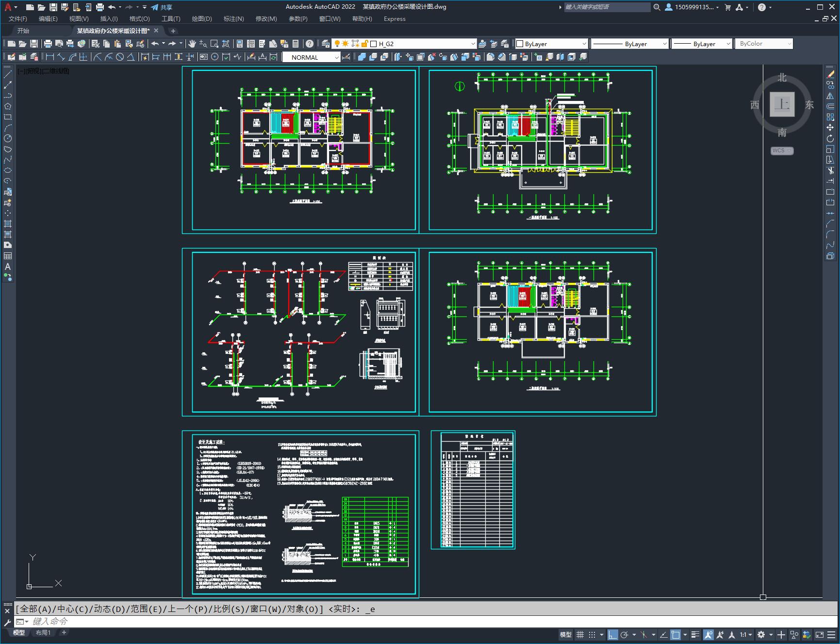Select the Circle draw tool
840x644 pixels.
point(8,138)
